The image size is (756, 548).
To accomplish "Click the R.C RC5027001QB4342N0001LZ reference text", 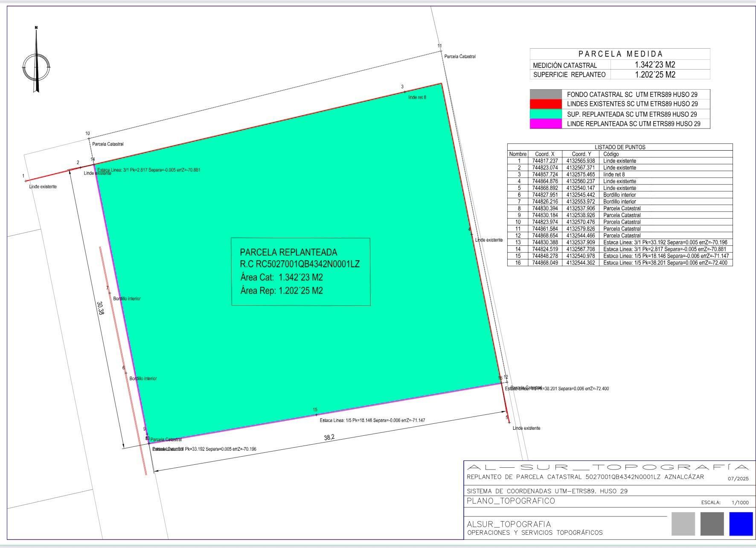I will tap(300, 264).
